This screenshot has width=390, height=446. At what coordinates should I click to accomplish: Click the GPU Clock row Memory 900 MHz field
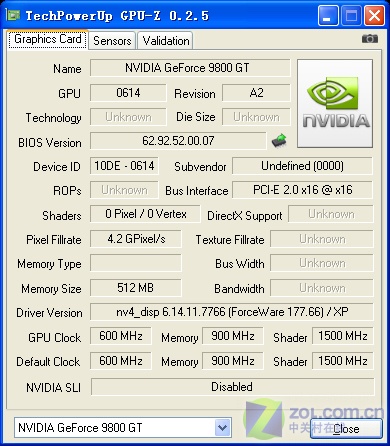pos(233,336)
